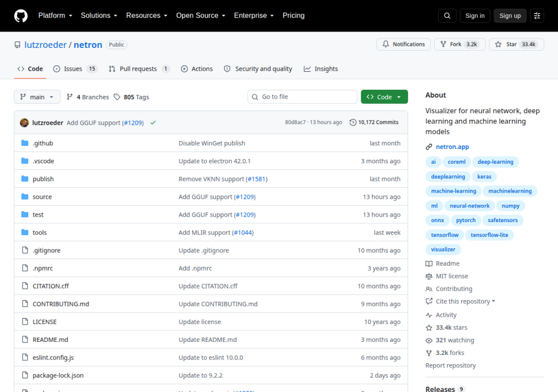Click the eye icon next to 321 watching
The image size is (558, 392).
429,340
